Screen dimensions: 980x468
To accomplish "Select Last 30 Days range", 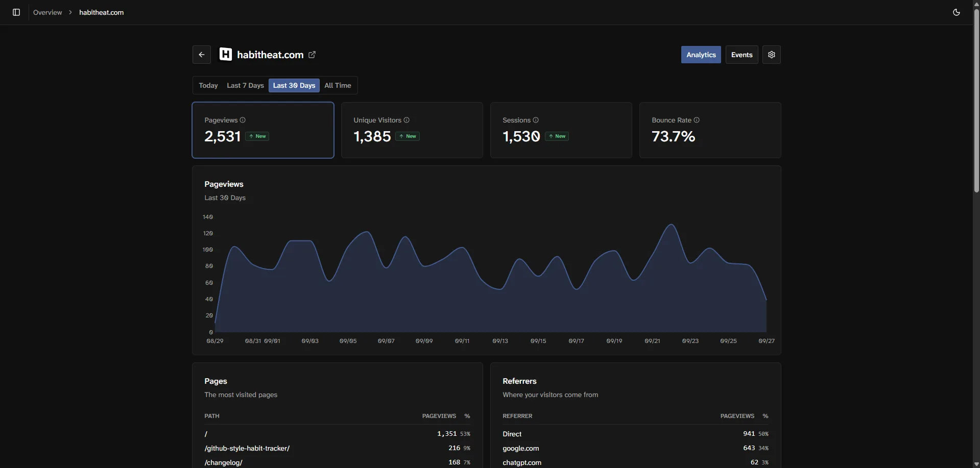I will point(294,85).
